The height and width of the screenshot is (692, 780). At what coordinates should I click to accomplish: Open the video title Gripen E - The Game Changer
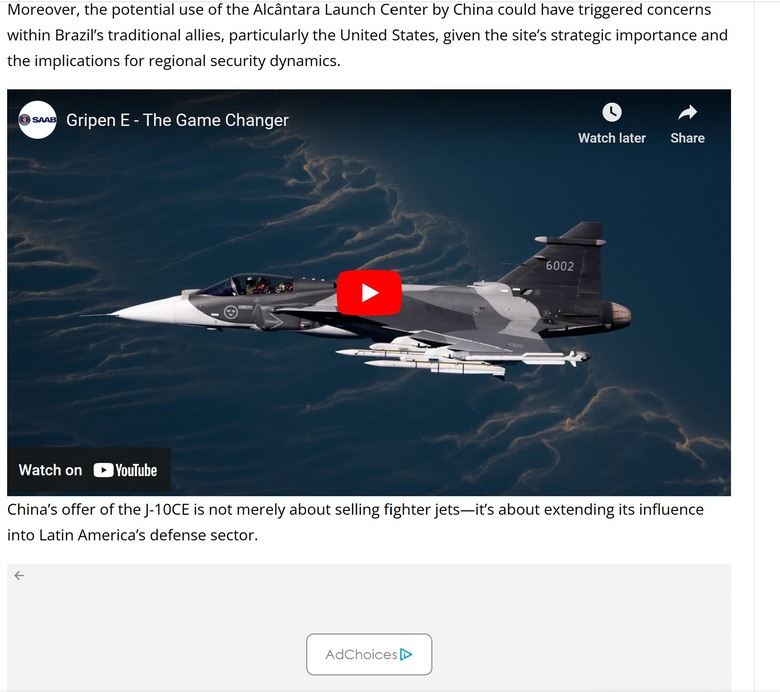177,120
